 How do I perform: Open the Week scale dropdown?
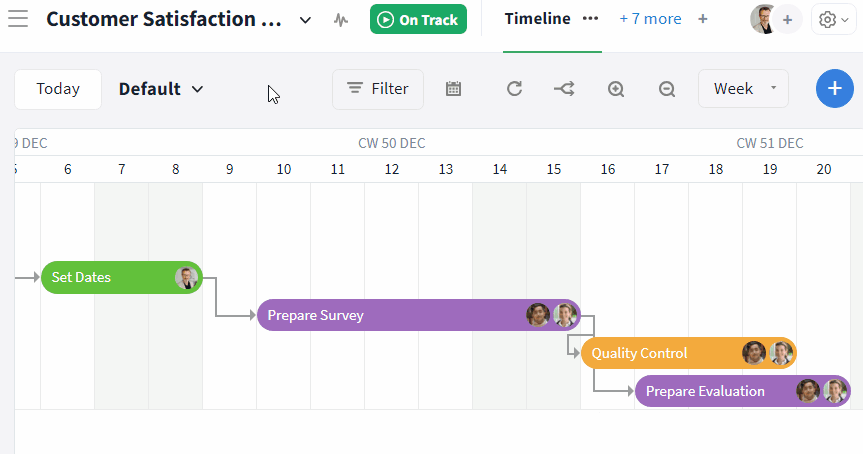743,89
